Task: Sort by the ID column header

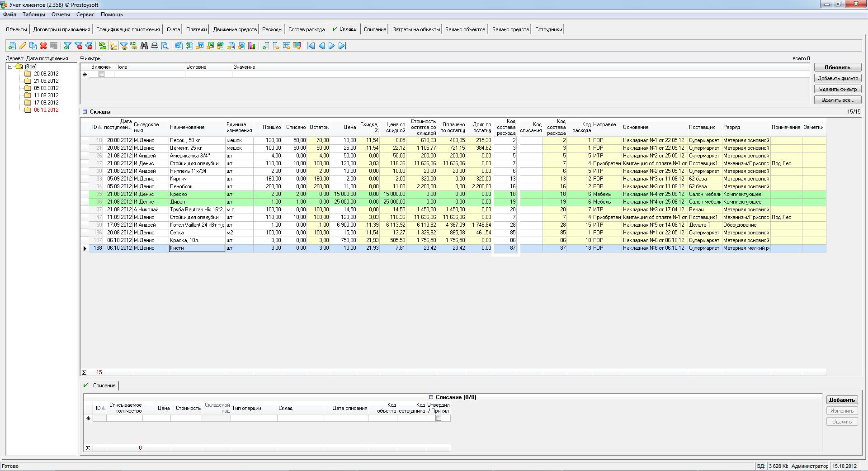Action: 96,127
